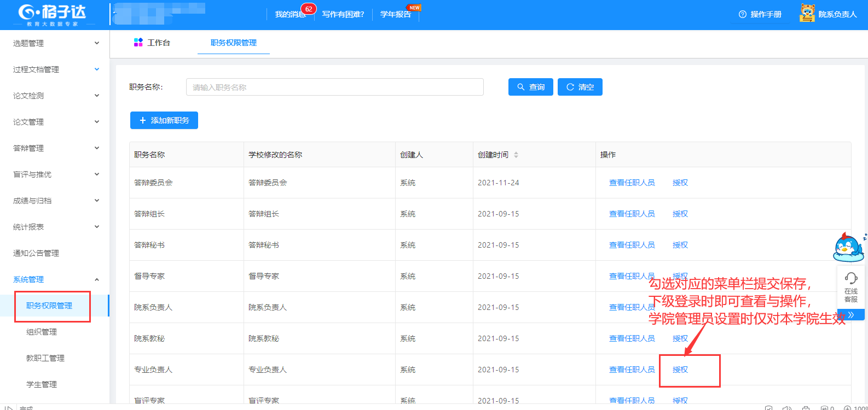Sort by 创建时间 column arrows
Viewport: 868px width, 410px height.
coord(516,155)
